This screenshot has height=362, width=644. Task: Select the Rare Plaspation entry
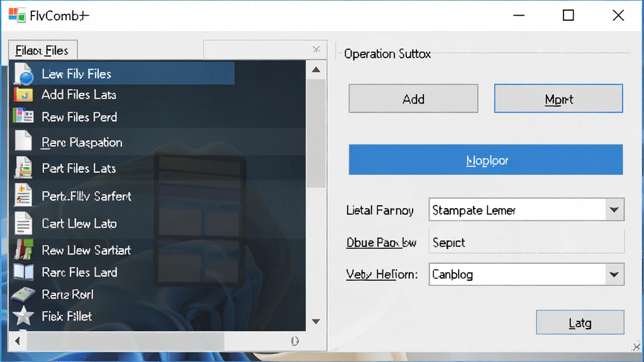(157, 142)
